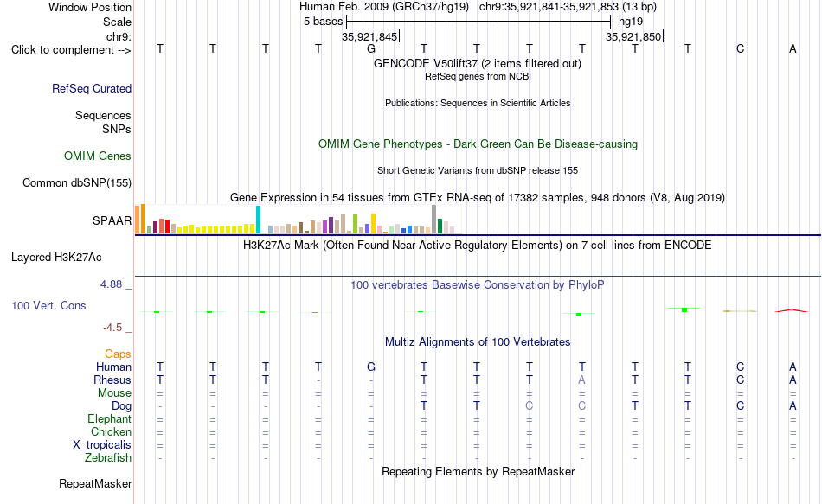This screenshot has width=822, height=504.
Task: Click the GENCODE V50lift37 track title
Action: [478, 64]
